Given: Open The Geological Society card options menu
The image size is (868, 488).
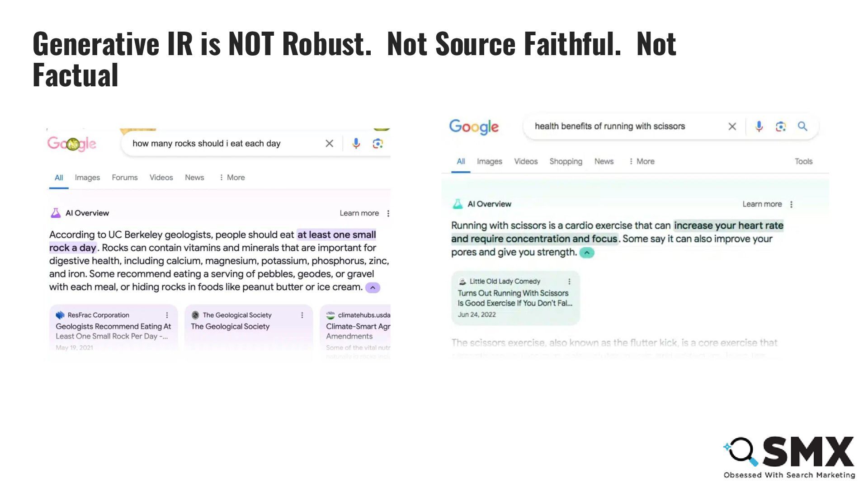Looking at the screenshot, I should (x=302, y=315).
